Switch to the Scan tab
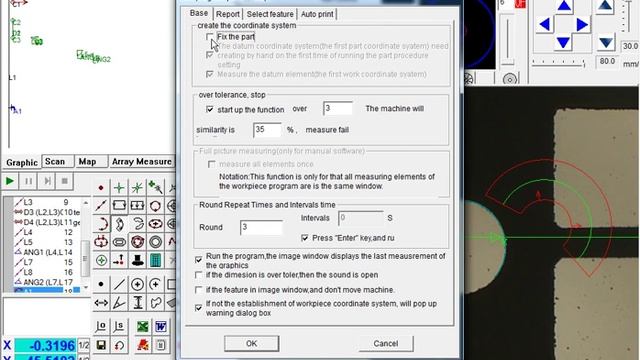Viewport: 640px width, 360px height. [x=55, y=162]
